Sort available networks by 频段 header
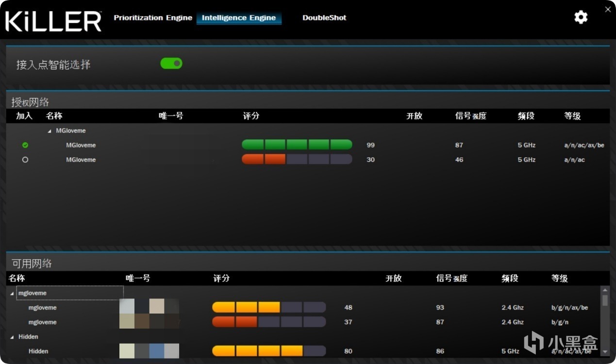Image resolution: width=616 pixels, height=364 pixels. point(510,279)
